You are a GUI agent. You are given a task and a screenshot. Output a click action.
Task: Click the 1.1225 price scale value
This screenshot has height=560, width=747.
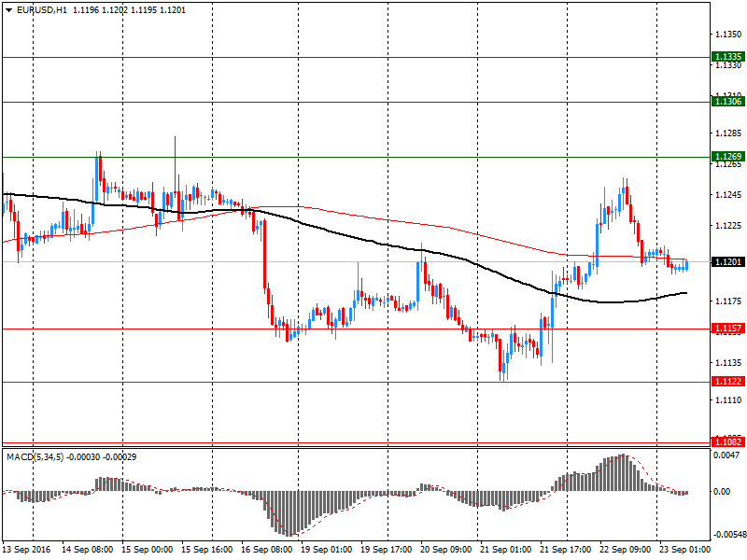[728, 225]
